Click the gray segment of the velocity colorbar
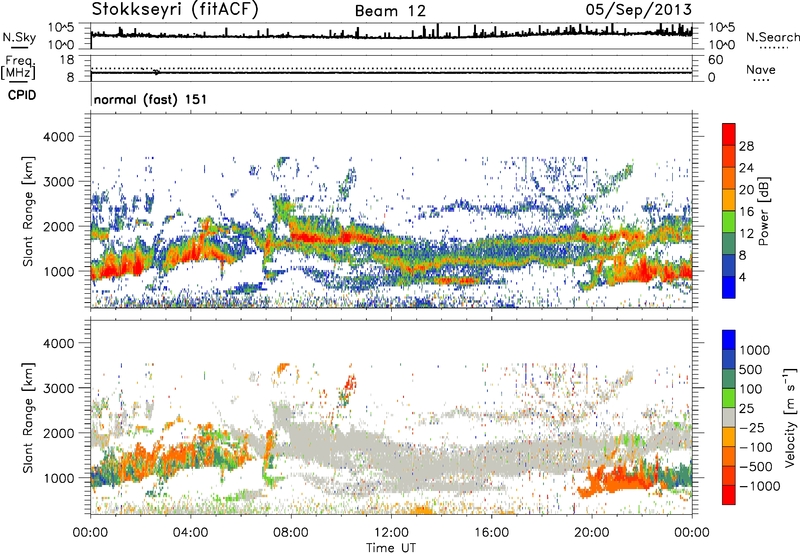The image size is (800, 554). point(729,418)
